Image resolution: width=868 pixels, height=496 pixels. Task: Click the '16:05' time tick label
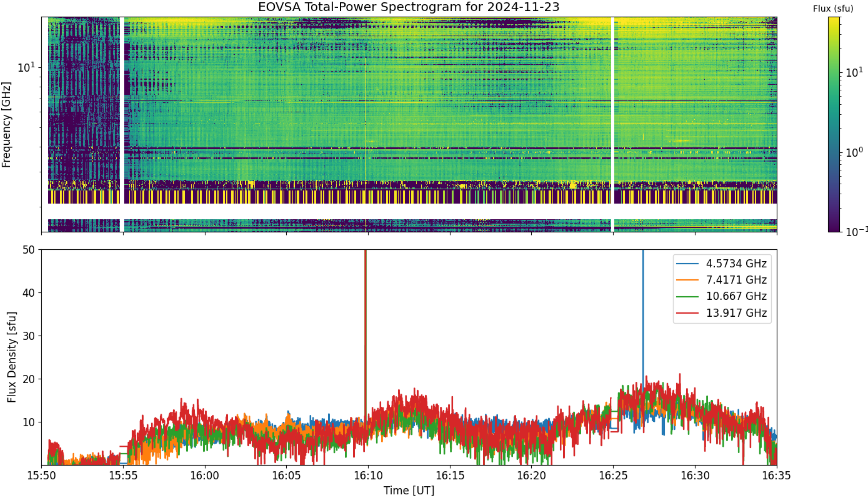287,475
